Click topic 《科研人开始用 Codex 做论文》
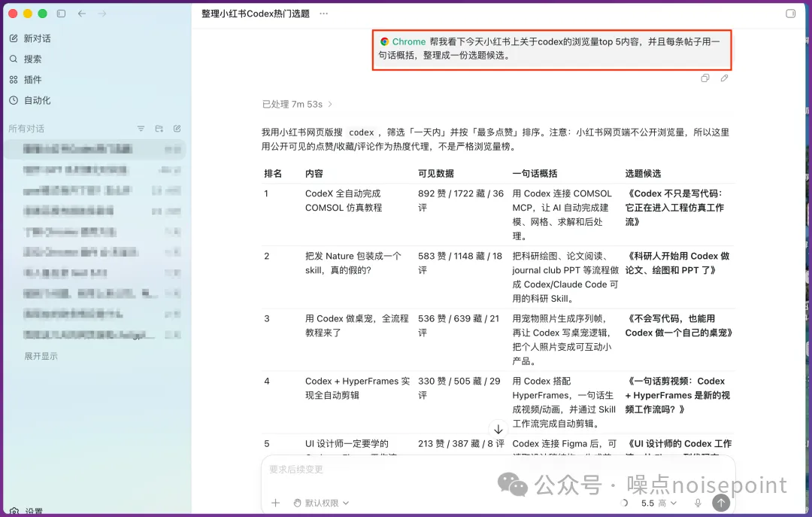 tap(677, 263)
